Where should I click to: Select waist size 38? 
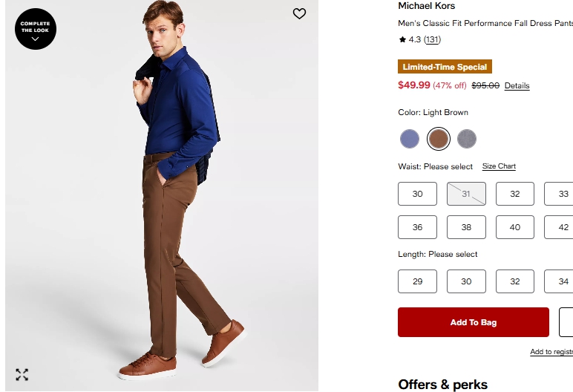(466, 227)
